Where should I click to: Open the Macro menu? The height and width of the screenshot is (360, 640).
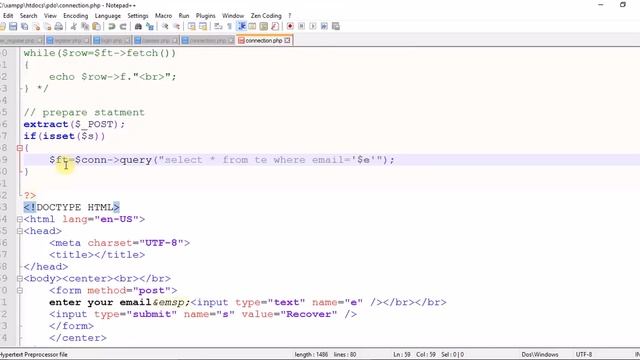point(163,16)
